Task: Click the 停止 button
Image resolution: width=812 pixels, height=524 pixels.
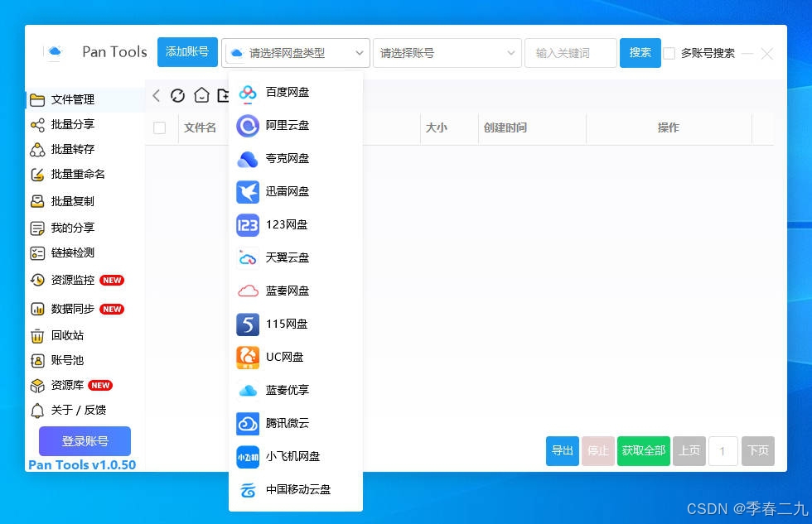Action: 598,451
